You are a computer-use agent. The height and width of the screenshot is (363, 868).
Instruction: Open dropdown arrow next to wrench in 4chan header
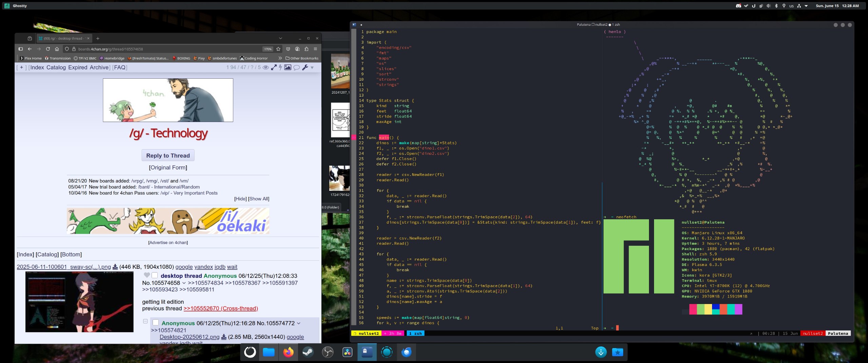pyautogui.click(x=312, y=68)
